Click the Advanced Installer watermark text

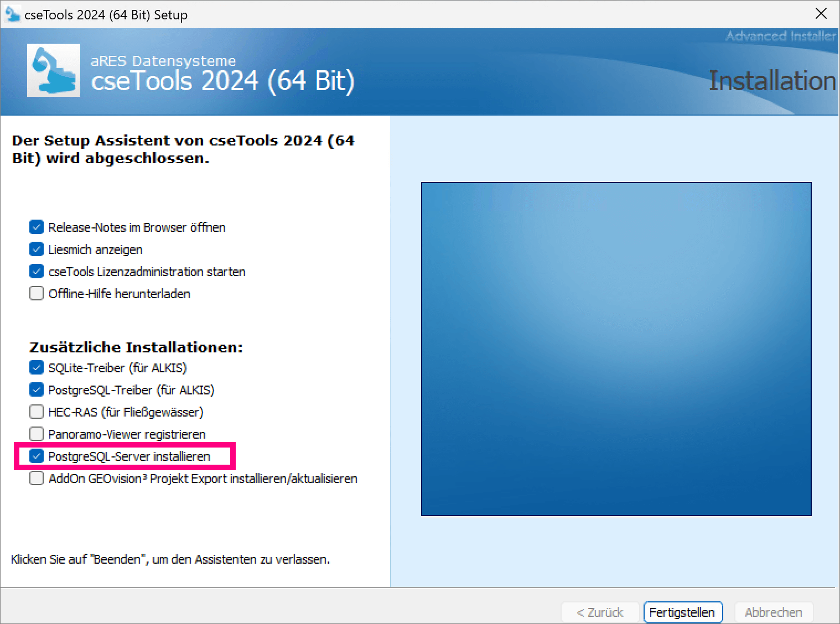click(780, 36)
